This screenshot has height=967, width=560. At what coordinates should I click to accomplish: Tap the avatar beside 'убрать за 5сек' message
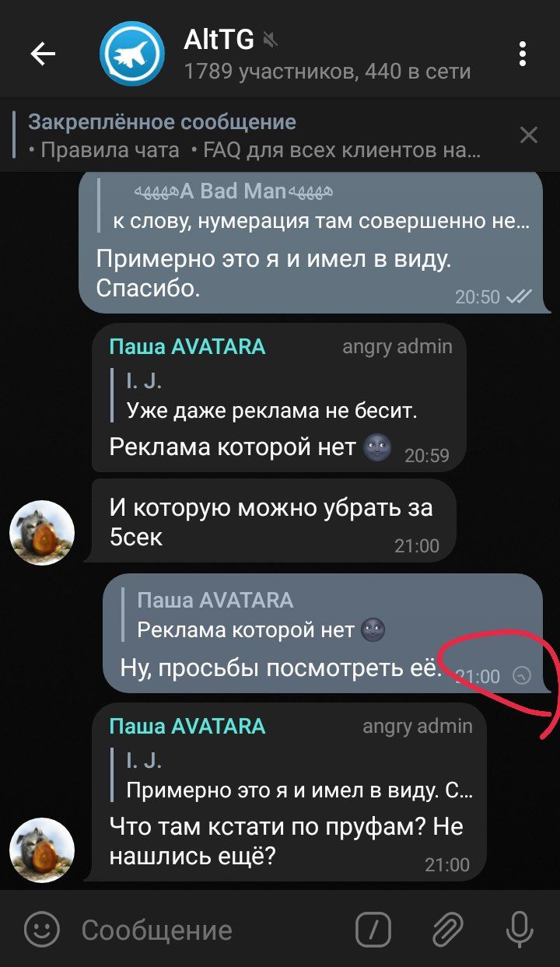[x=42, y=533]
